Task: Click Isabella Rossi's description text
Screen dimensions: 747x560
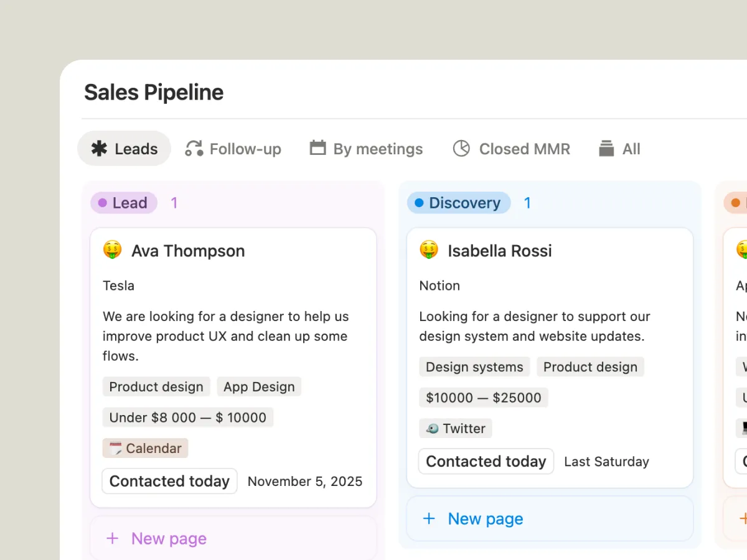Action: 535,326
